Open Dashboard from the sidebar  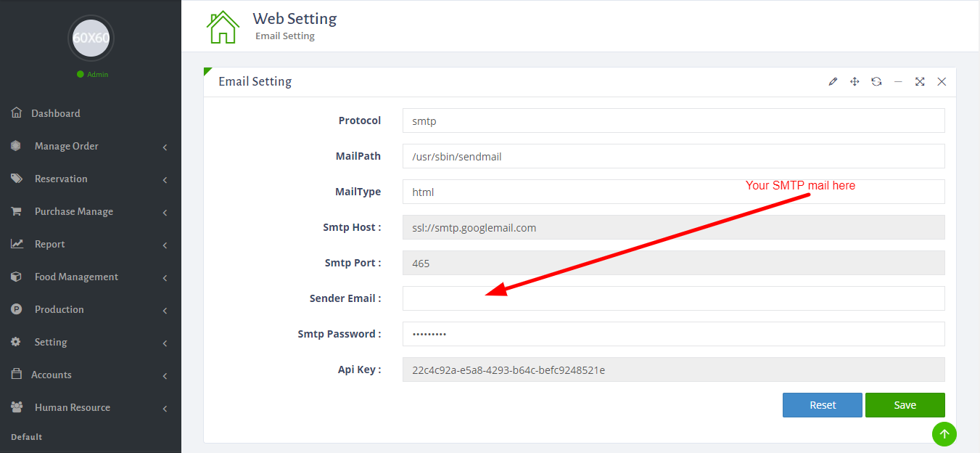(x=55, y=113)
